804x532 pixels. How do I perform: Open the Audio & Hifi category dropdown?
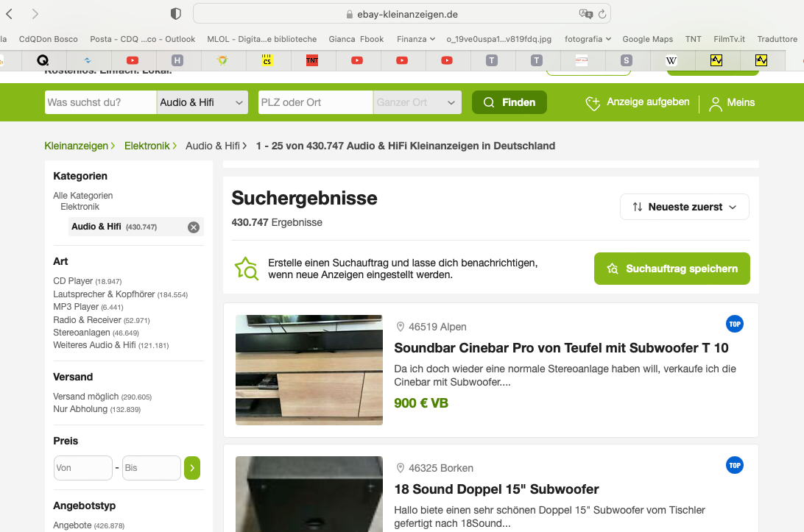(202, 102)
